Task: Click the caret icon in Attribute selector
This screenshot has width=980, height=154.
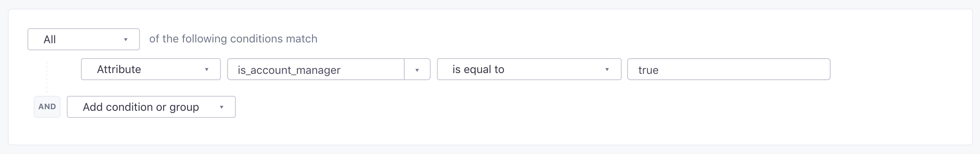Action: [x=207, y=70]
